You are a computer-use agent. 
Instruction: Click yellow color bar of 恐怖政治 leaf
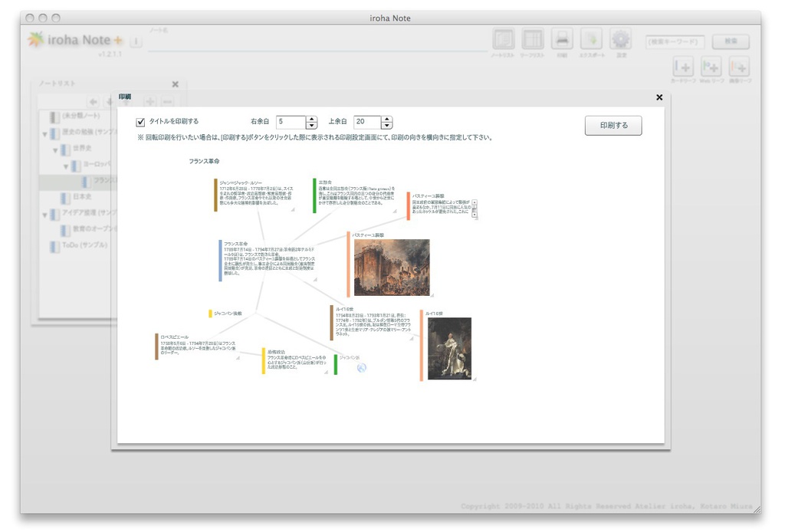pyautogui.click(x=264, y=361)
